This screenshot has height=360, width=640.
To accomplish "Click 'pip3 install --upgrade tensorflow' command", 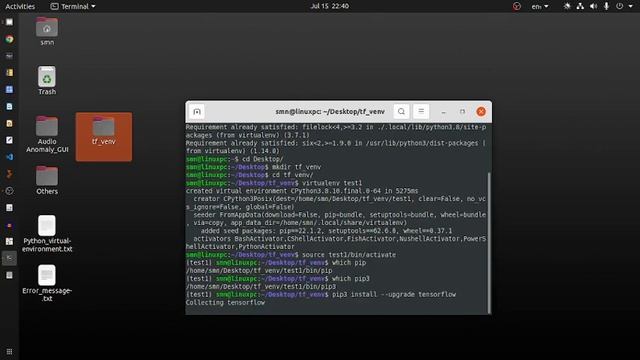I will point(393,294).
